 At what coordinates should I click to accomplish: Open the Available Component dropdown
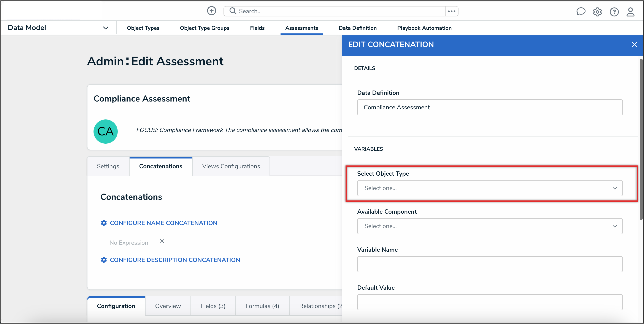click(x=490, y=226)
